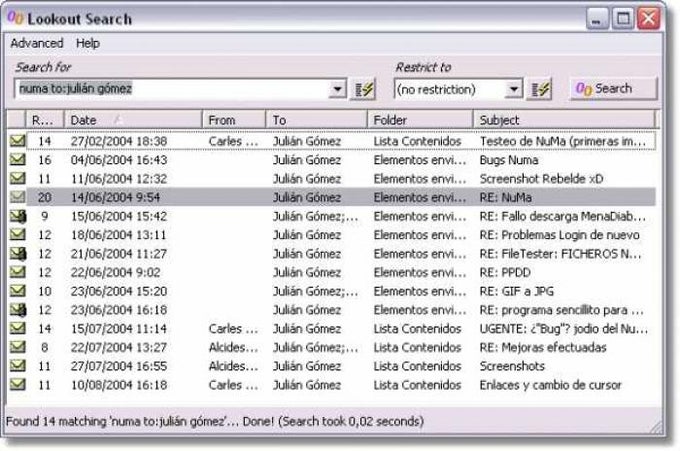The width and height of the screenshot is (680, 451).
Task: Click the envelope icon of Bugs Numa row
Action: coord(17,159)
